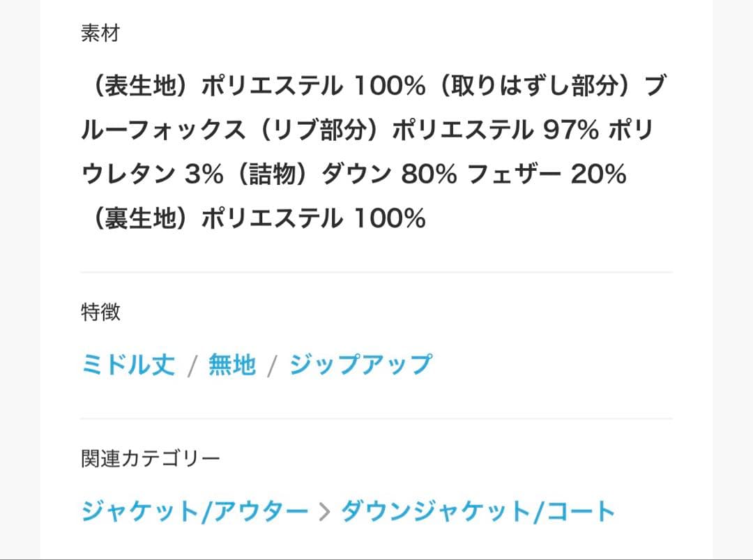Click the chevron arrow between category links
The height and width of the screenshot is (560, 753).
pos(324,513)
